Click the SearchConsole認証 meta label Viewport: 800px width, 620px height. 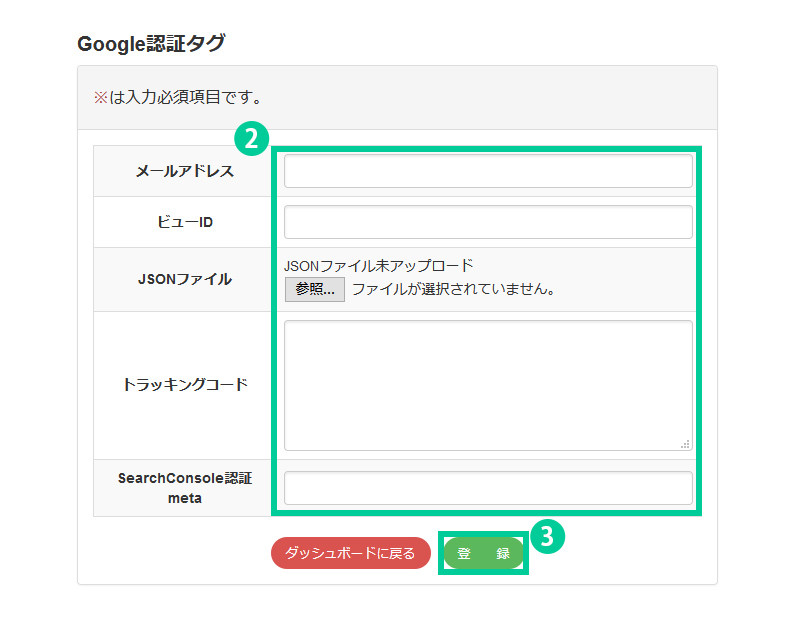click(x=184, y=488)
